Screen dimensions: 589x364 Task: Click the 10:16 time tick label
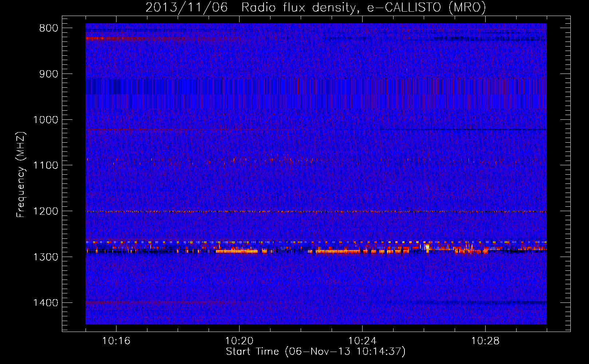click(116, 341)
